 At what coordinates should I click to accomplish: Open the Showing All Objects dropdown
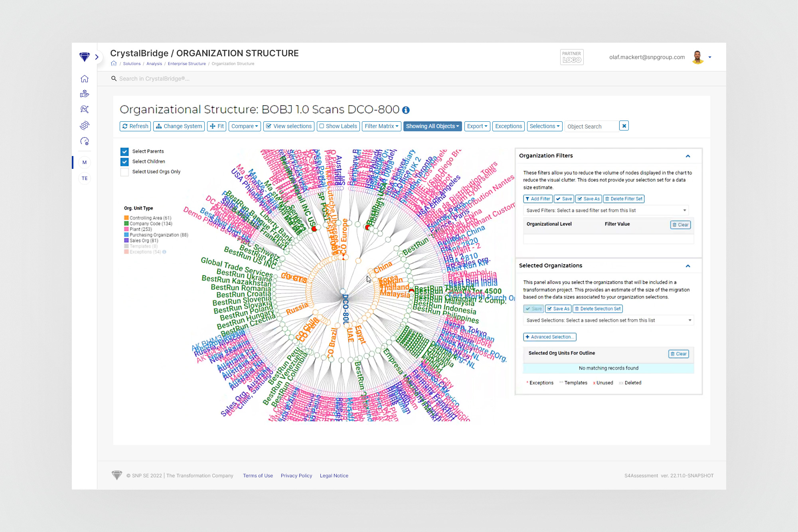[x=432, y=127]
